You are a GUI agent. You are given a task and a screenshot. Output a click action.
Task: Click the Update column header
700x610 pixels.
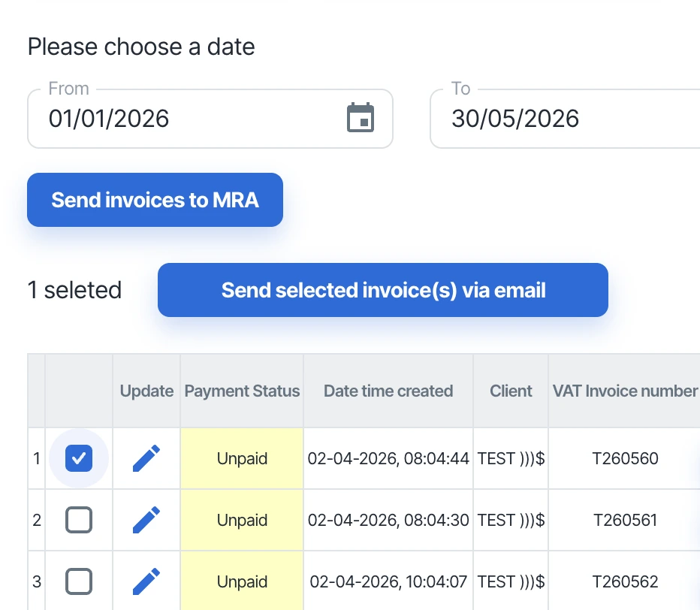point(146,391)
